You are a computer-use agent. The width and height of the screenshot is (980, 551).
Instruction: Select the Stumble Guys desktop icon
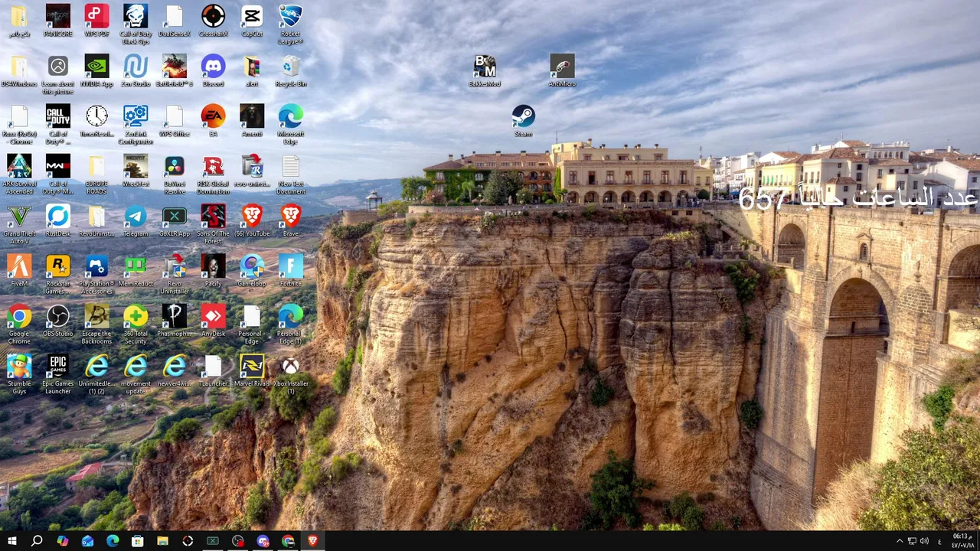click(x=19, y=373)
